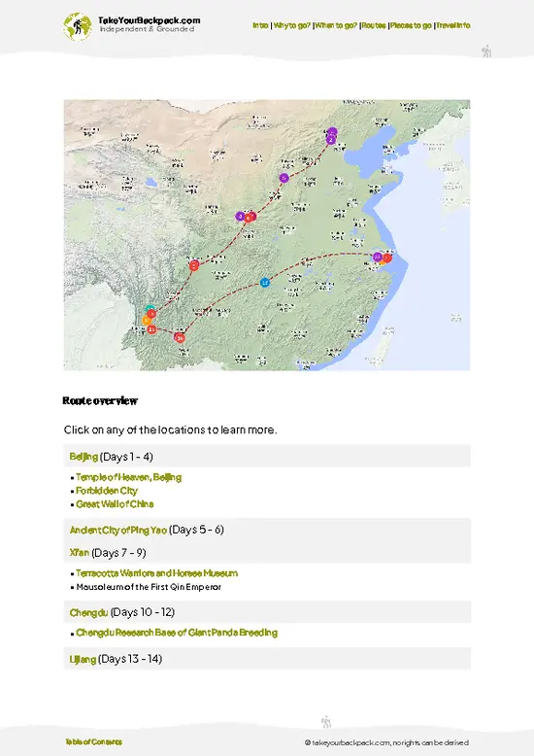Open the Great Wall of China link

(115, 504)
